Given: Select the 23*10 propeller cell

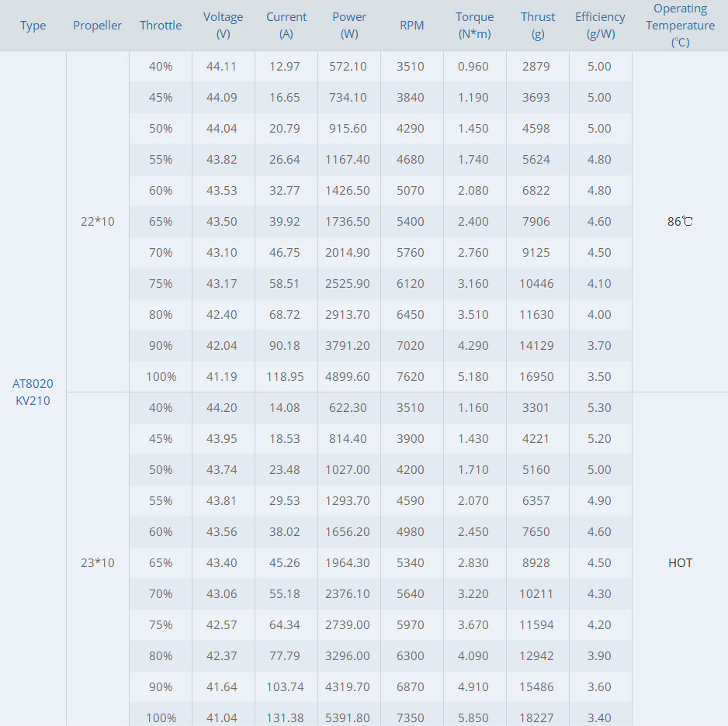Looking at the screenshot, I should tap(98, 562).
